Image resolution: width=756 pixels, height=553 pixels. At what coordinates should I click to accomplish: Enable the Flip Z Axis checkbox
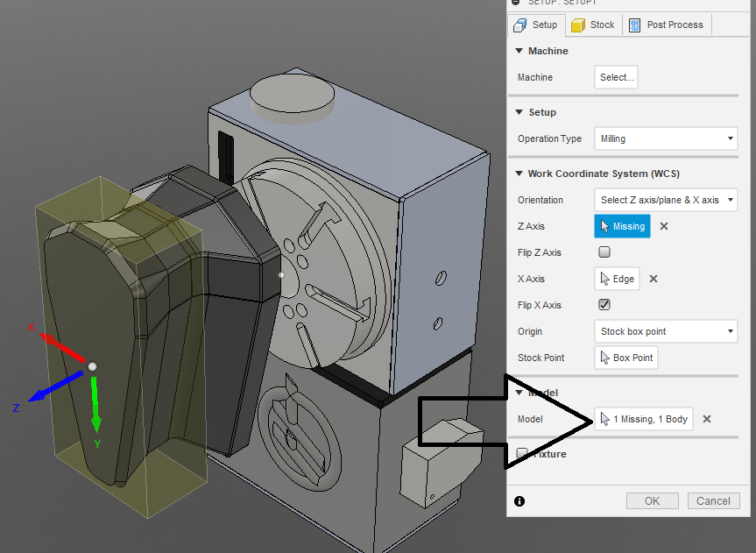(x=603, y=252)
